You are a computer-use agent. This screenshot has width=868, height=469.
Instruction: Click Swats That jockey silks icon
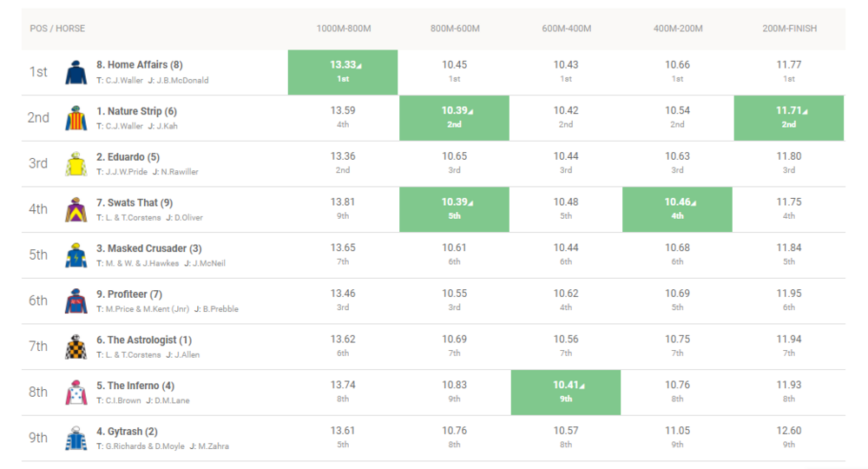coord(76,209)
